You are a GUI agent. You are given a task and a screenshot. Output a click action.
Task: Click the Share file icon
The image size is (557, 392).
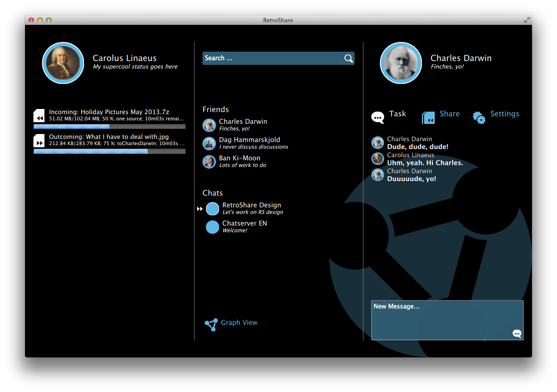429,118
